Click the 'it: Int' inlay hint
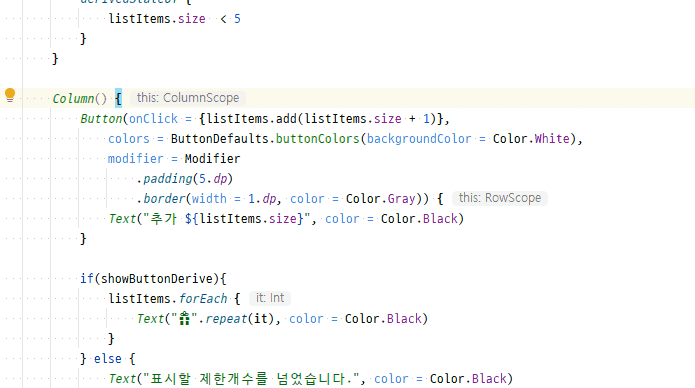The width and height of the screenshot is (695, 388). tap(269, 298)
